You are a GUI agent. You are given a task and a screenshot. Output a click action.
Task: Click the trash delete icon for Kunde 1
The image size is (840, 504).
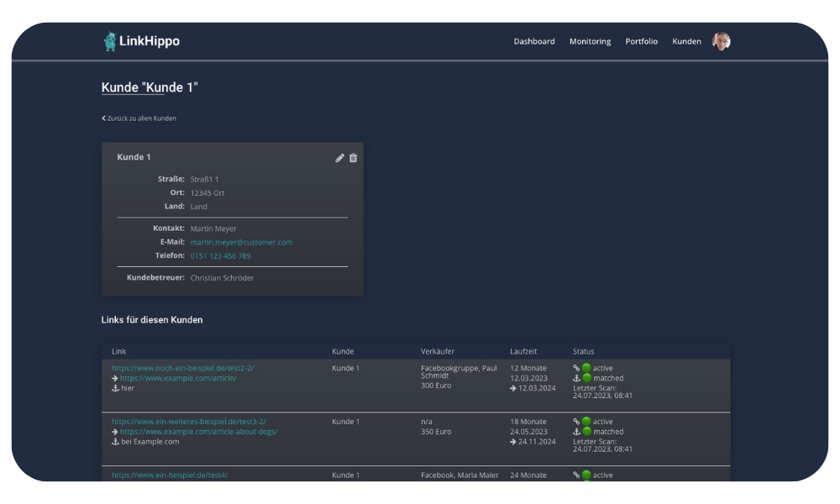coord(353,158)
